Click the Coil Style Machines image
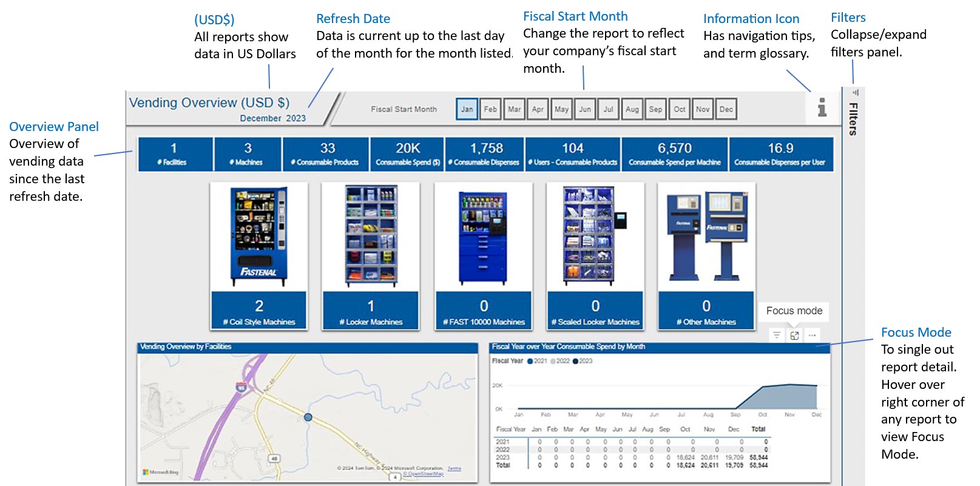Image resolution: width=980 pixels, height=486 pixels. pos(259,237)
